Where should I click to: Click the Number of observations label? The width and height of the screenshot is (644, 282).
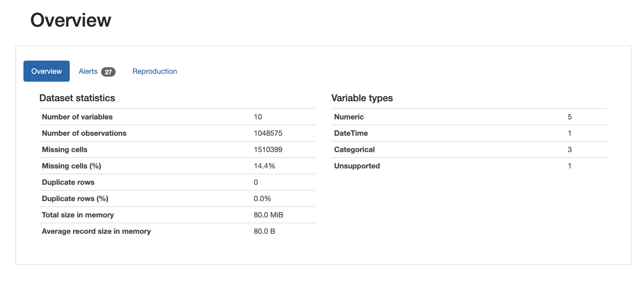click(84, 133)
